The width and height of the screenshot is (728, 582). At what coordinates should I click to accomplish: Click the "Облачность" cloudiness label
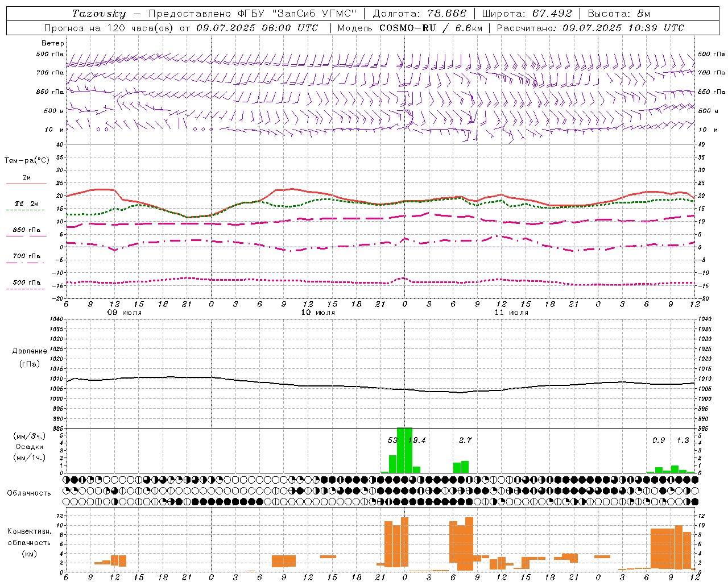point(29,493)
